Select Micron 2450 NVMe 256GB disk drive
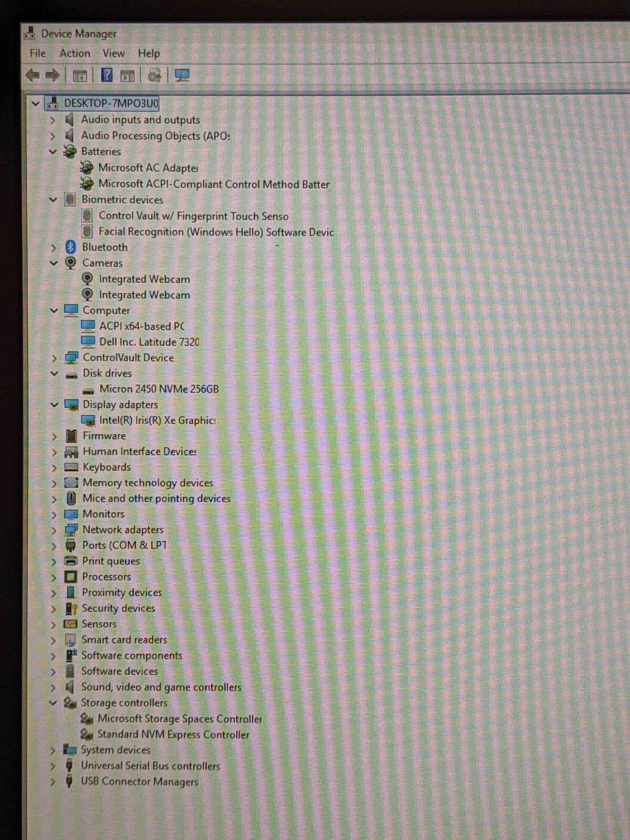Screen dimensions: 630x840 [x=159, y=389]
